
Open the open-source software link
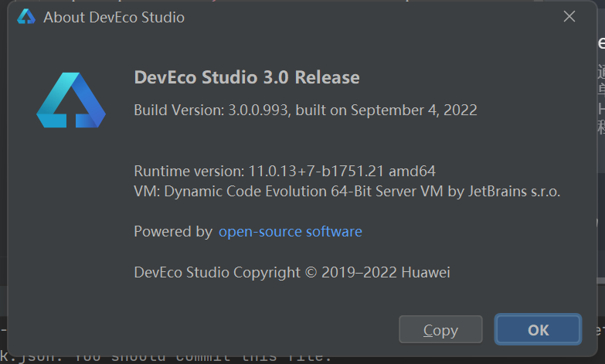291,232
